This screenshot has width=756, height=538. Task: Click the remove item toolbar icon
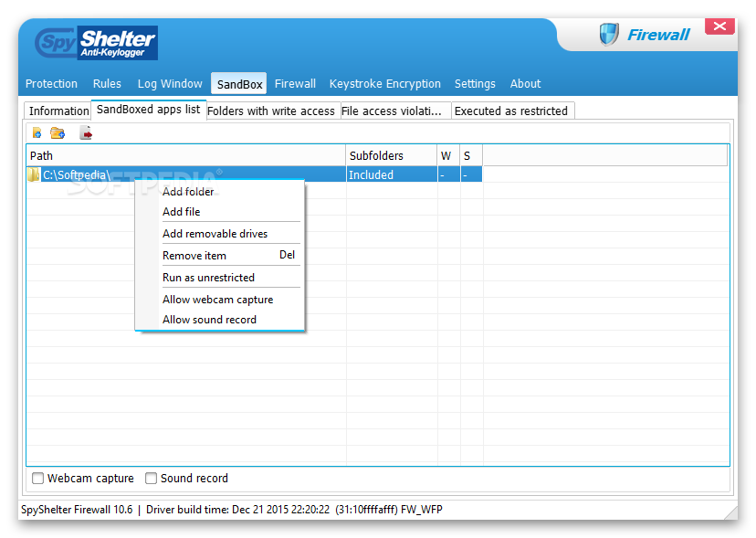coord(86,132)
